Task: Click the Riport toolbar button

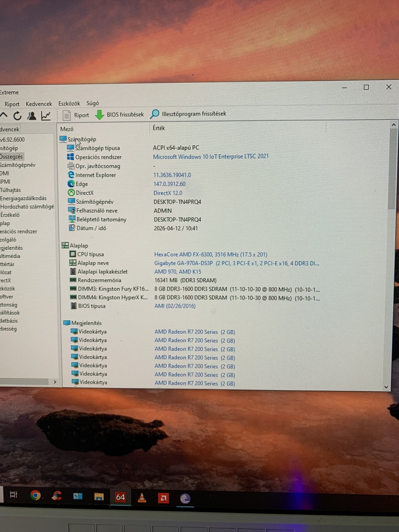Action: pyautogui.click(x=76, y=115)
